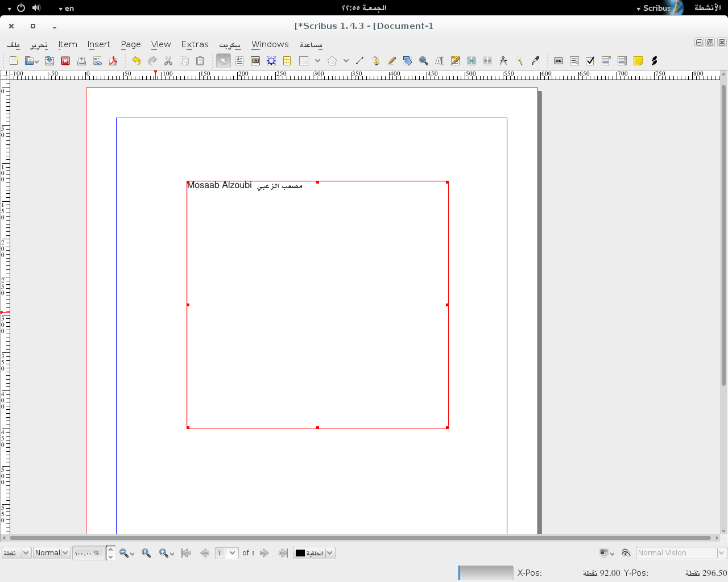The width and height of the screenshot is (728, 582).
Task: Export using Save as PDF icon
Action: (x=113, y=61)
